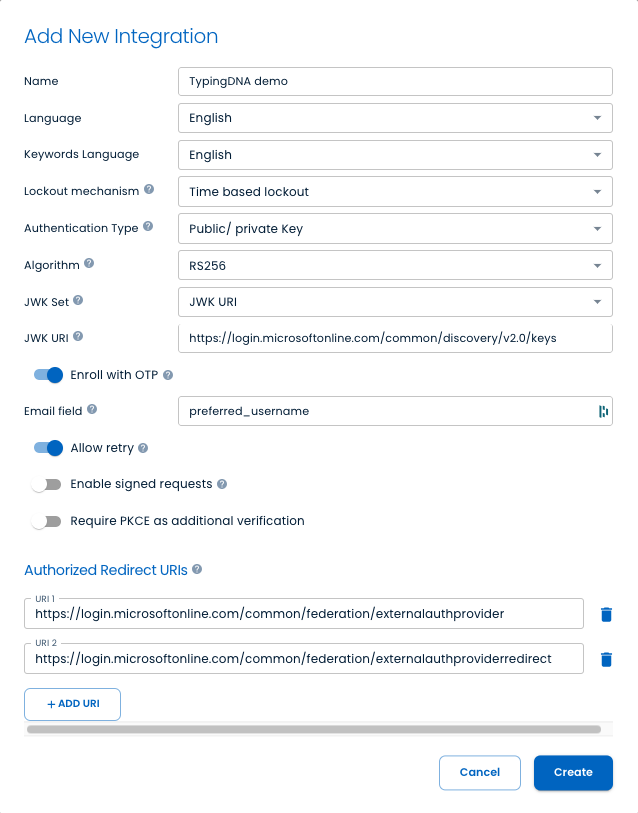Turn off the Allow retry toggle
This screenshot has height=813, width=638.
(48, 448)
